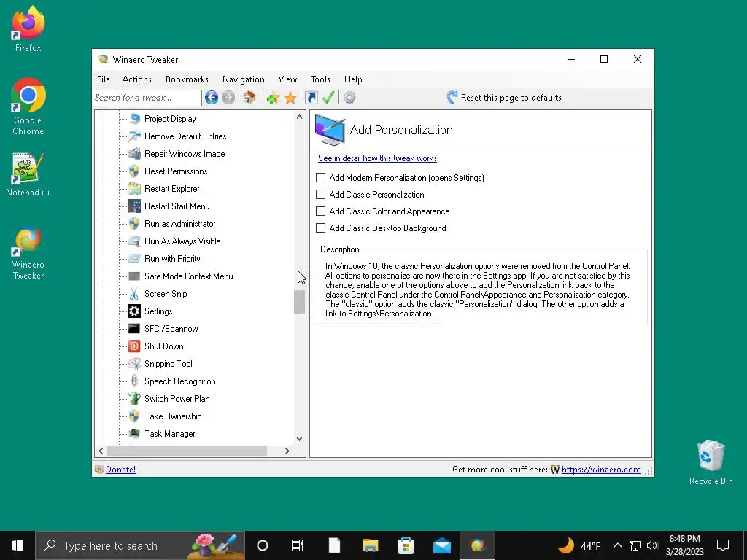
Task: Select Safe Mode Context Menu entry
Action: point(189,276)
